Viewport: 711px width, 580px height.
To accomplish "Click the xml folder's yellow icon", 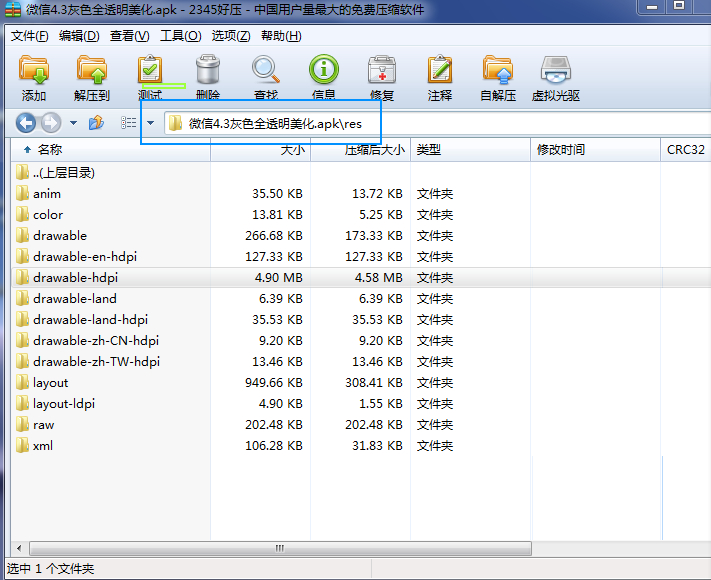I will pos(22,445).
